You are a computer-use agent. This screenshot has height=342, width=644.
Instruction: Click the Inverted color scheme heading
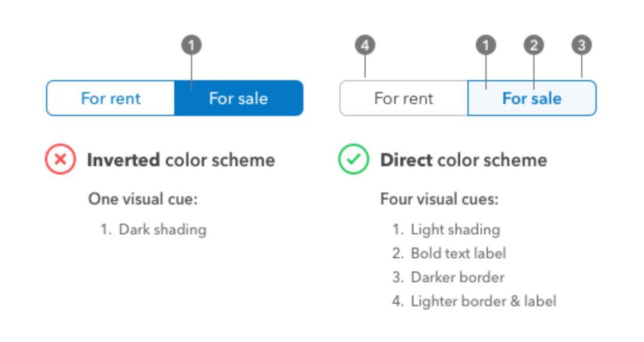(181, 160)
